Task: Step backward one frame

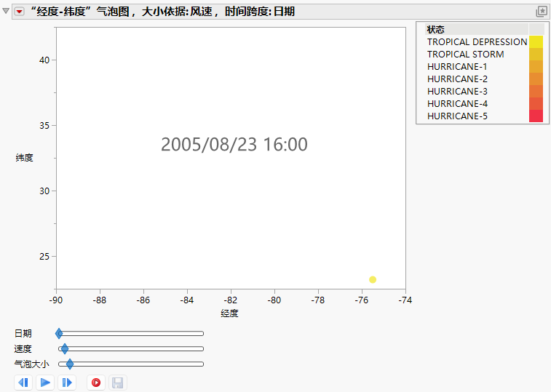Action: (23, 383)
